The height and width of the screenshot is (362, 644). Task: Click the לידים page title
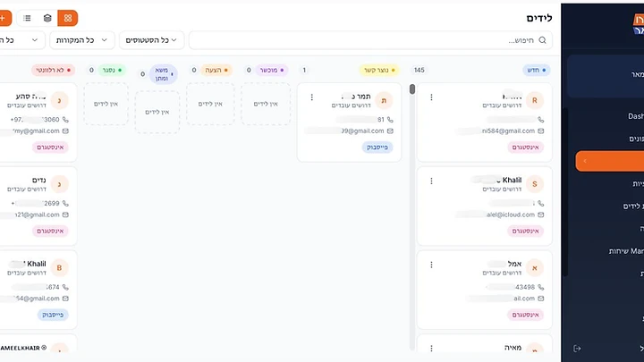click(539, 18)
